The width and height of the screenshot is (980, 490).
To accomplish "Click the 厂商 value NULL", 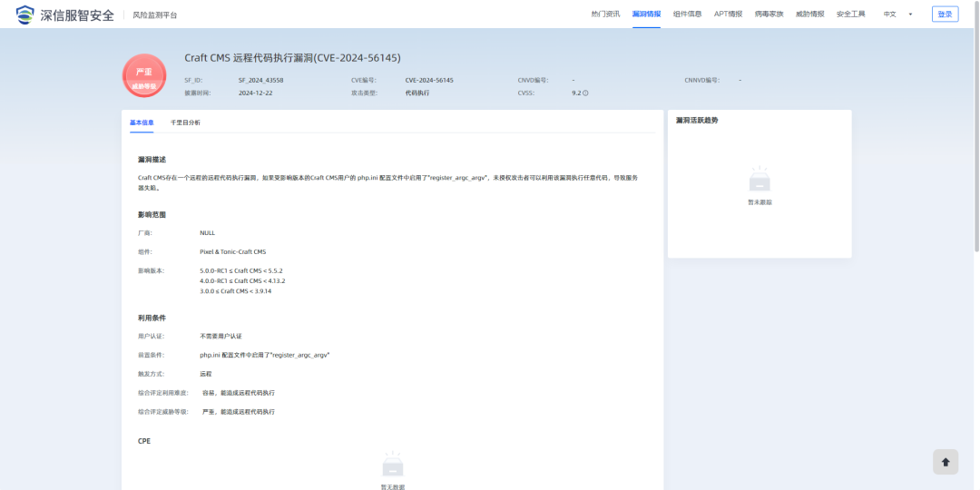I will click(x=208, y=232).
